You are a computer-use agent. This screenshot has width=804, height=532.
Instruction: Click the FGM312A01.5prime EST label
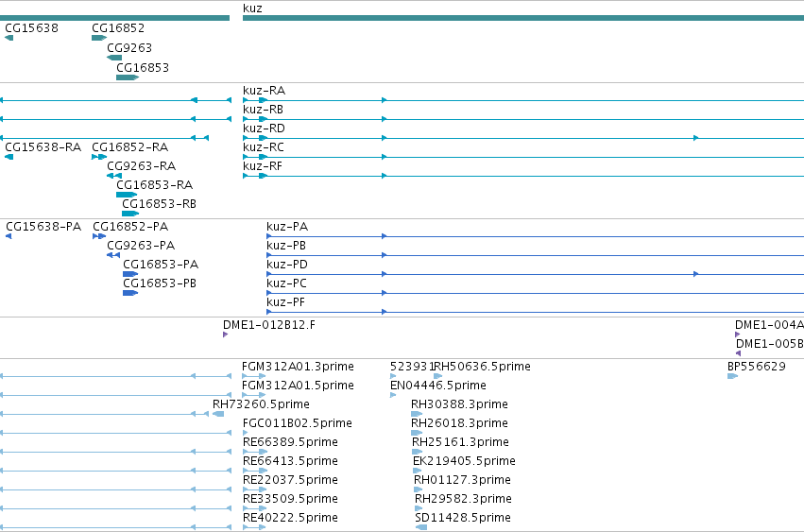pos(298,386)
